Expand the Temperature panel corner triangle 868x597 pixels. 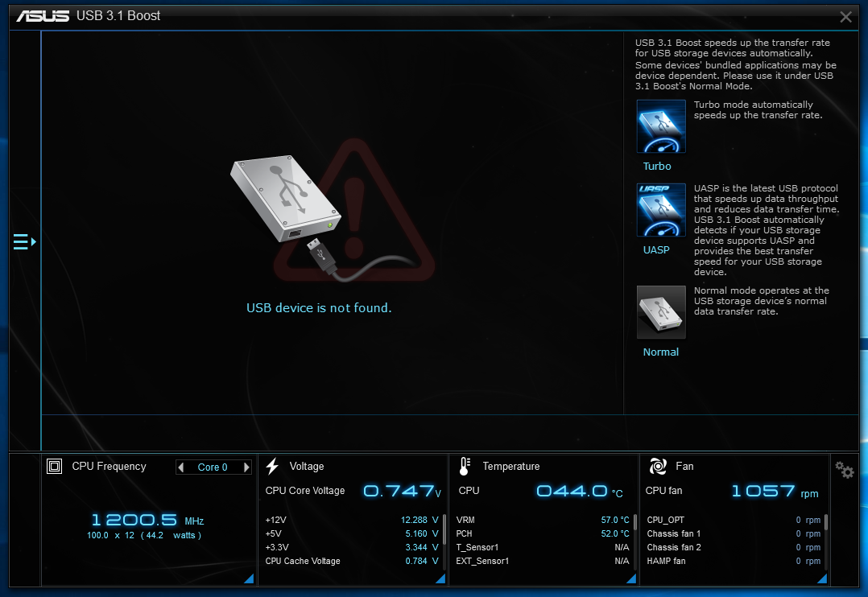[x=631, y=578]
